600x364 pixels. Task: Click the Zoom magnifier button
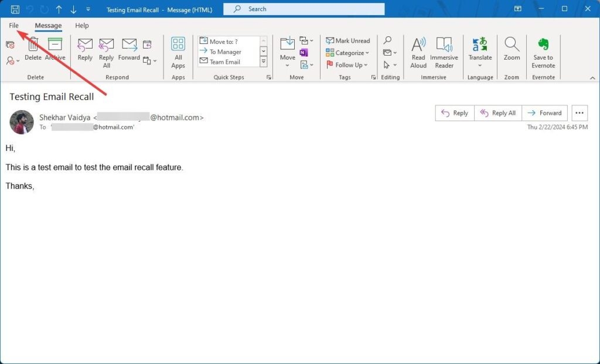click(512, 49)
